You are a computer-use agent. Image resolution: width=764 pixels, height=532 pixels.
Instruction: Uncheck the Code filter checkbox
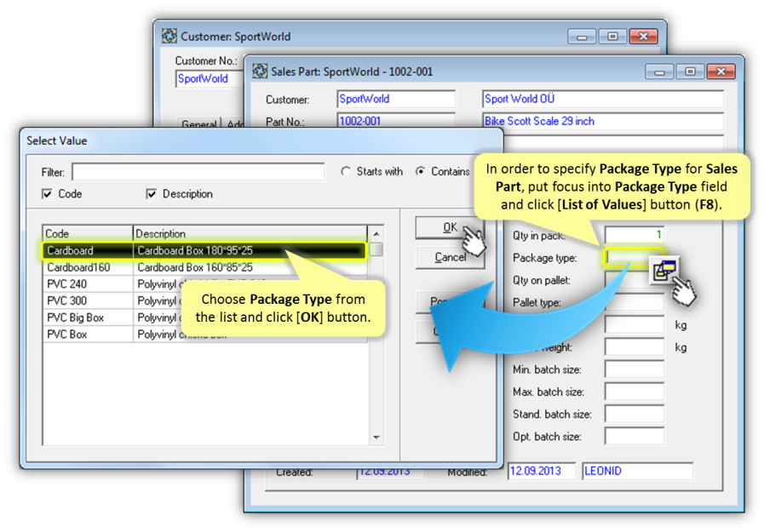pos(47,194)
